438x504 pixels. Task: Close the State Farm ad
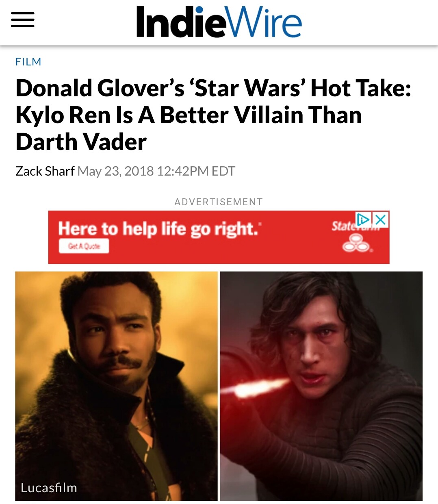coord(381,219)
